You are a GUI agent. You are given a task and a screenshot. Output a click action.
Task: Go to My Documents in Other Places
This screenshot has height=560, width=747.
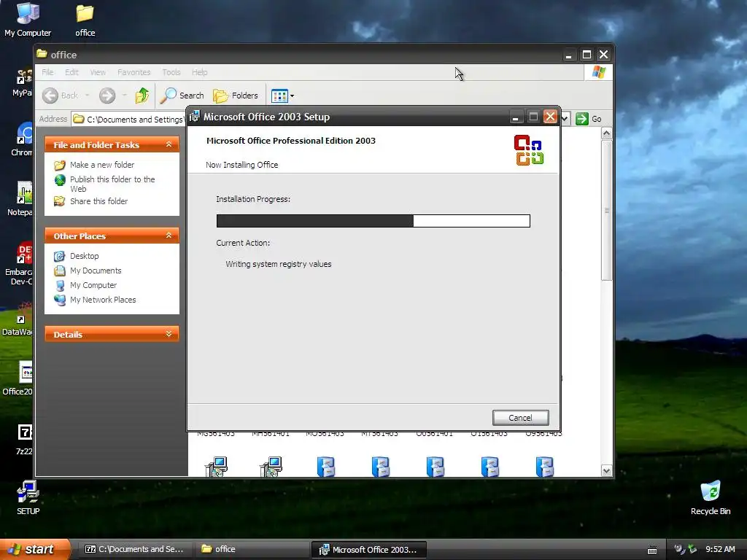[x=96, y=271]
